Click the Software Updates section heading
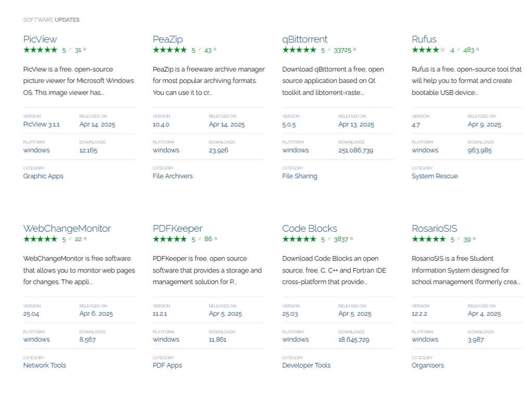This screenshot has width=532, height=408. pos(51,20)
